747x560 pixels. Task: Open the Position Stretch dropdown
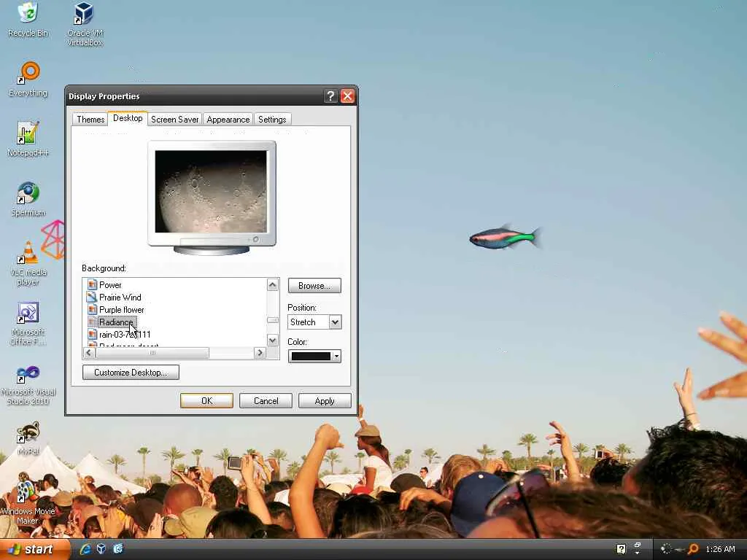(335, 322)
